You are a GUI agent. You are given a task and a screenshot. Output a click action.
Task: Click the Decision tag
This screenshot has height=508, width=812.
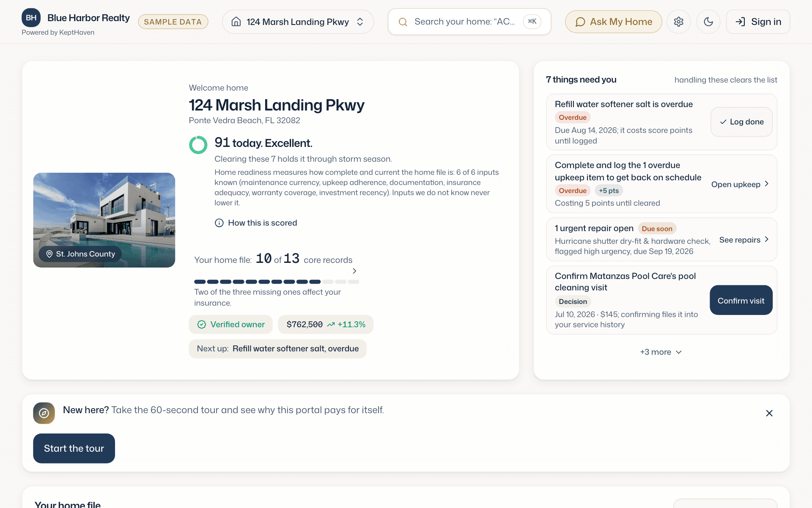[x=573, y=301]
